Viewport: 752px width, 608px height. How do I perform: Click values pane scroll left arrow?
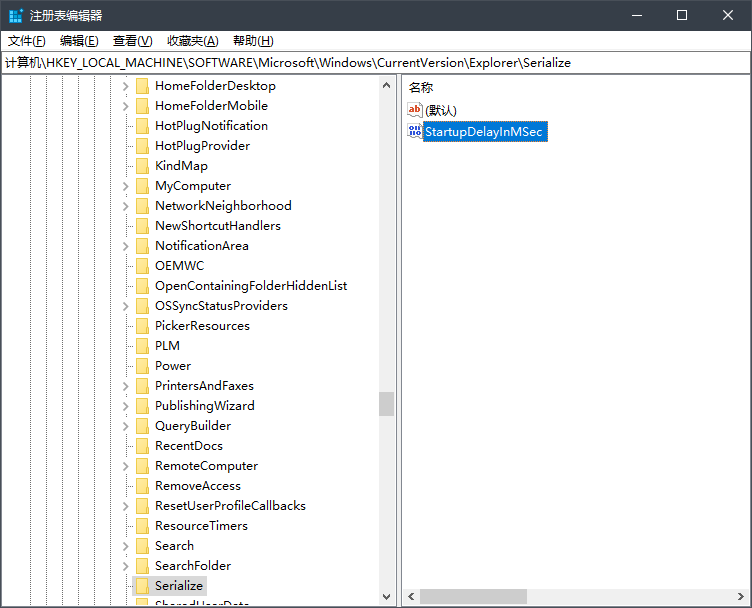coord(411,596)
